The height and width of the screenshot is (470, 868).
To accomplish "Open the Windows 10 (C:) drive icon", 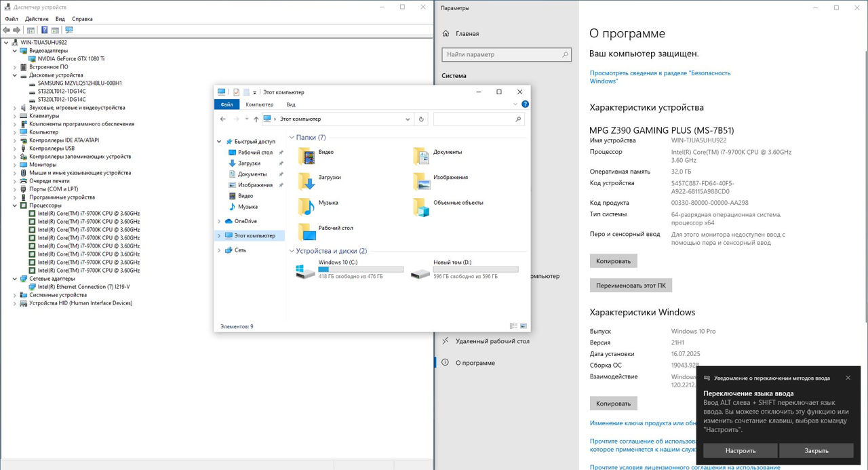I will click(x=305, y=272).
